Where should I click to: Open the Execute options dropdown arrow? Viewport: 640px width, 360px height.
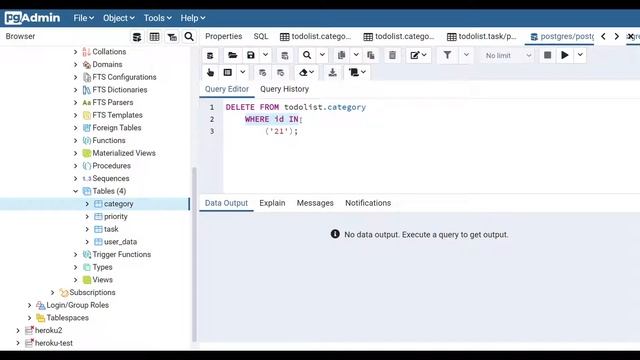click(580, 55)
